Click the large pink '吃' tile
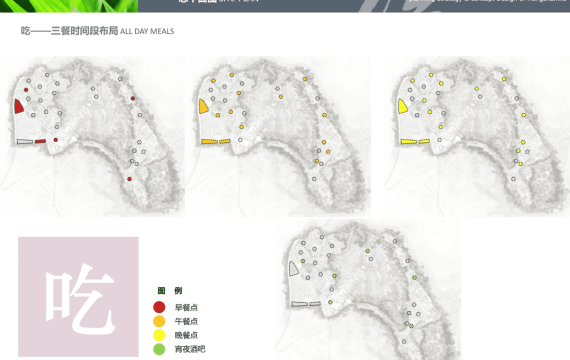570x360 pixels. [x=78, y=297]
